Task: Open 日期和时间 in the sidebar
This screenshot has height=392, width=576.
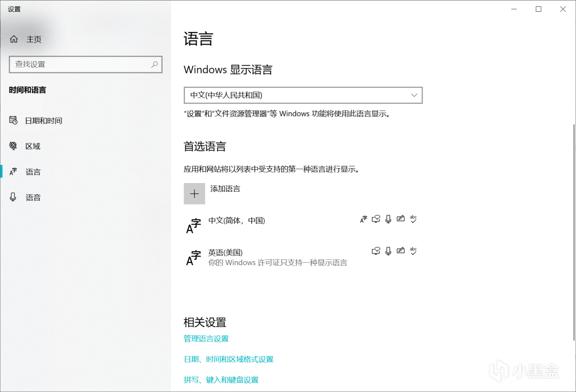Action: click(x=85, y=120)
